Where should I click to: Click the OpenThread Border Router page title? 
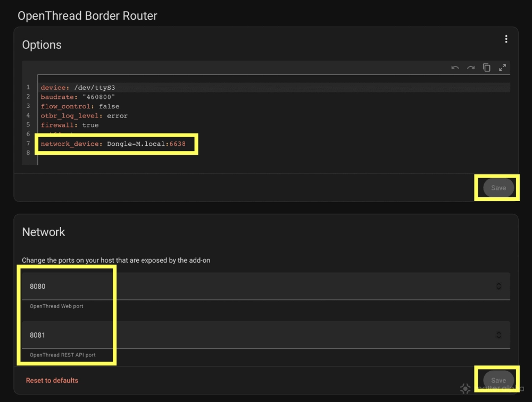point(87,15)
